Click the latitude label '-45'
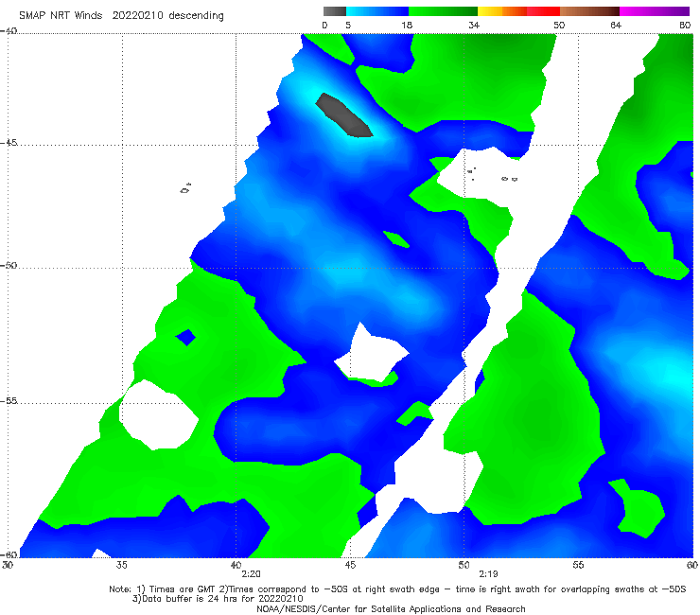This screenshot has height=615, width=700. pyautogui.click(x=9, y=143)
